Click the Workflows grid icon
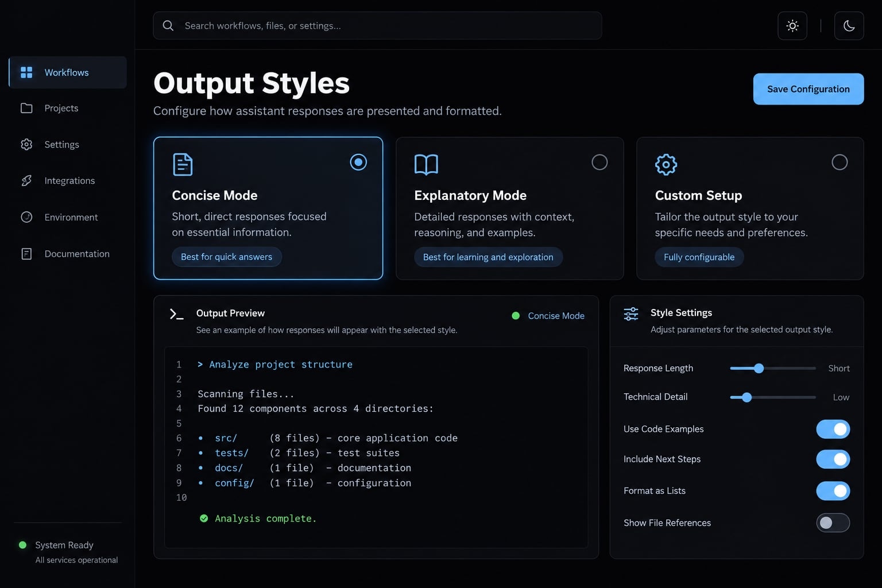This screenshot has width=882, height=588. coord(26,72)
